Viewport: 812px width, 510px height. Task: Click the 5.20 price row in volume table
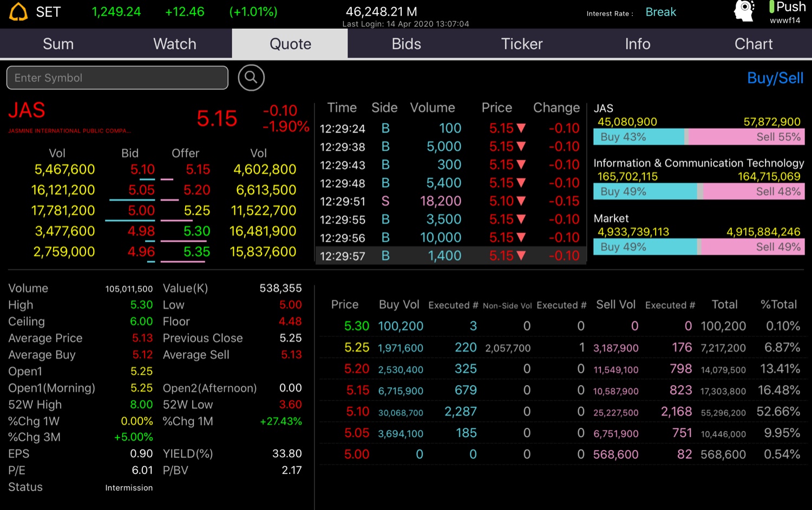click(x=563, y=369)
